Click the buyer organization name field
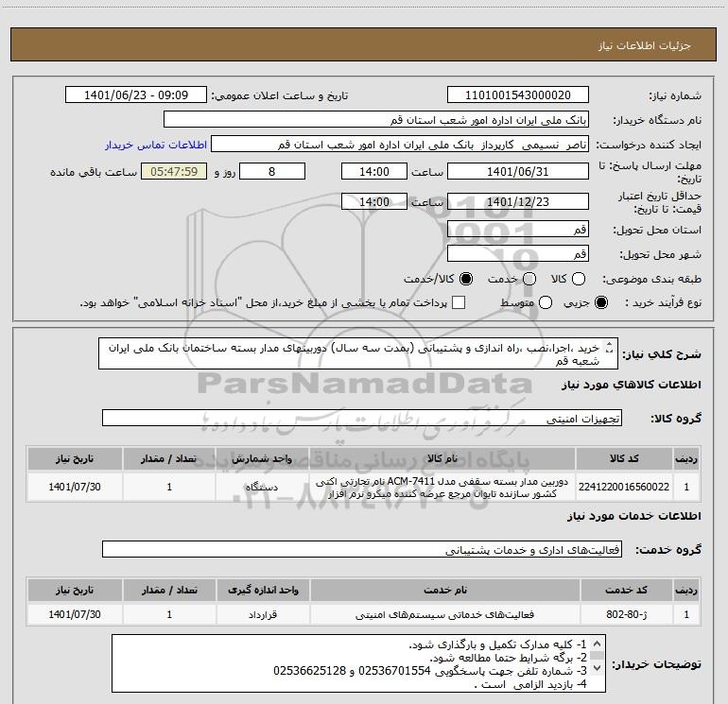728x704 pixels. tap(376, 120)
